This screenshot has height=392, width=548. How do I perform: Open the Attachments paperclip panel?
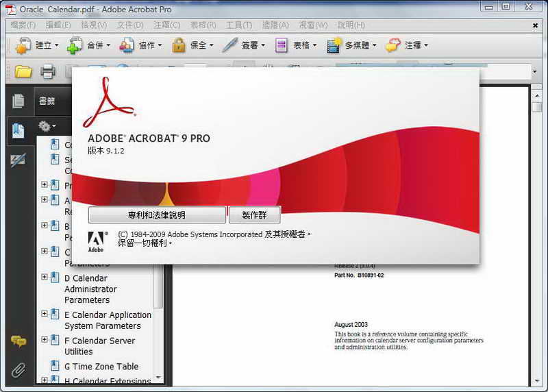18,371
